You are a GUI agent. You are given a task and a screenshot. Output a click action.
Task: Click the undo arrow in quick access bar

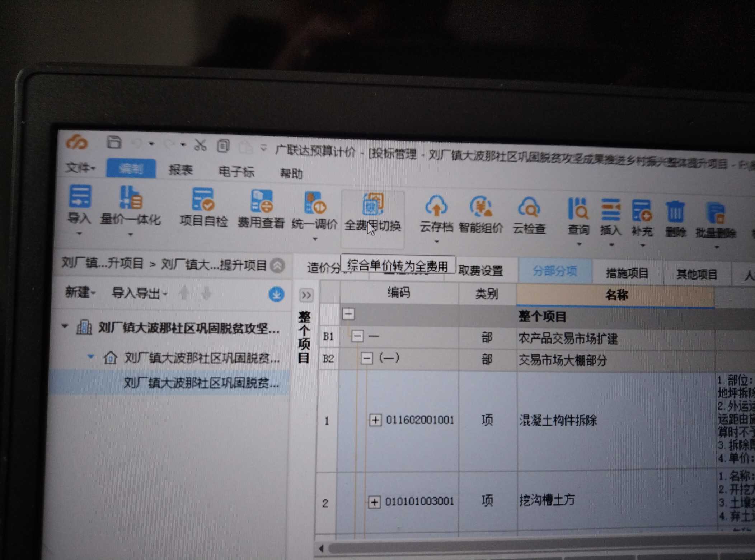click(137, 144)
